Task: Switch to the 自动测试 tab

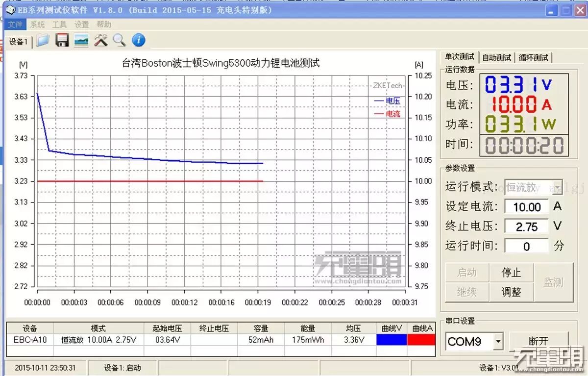Action: pos(496,57)
